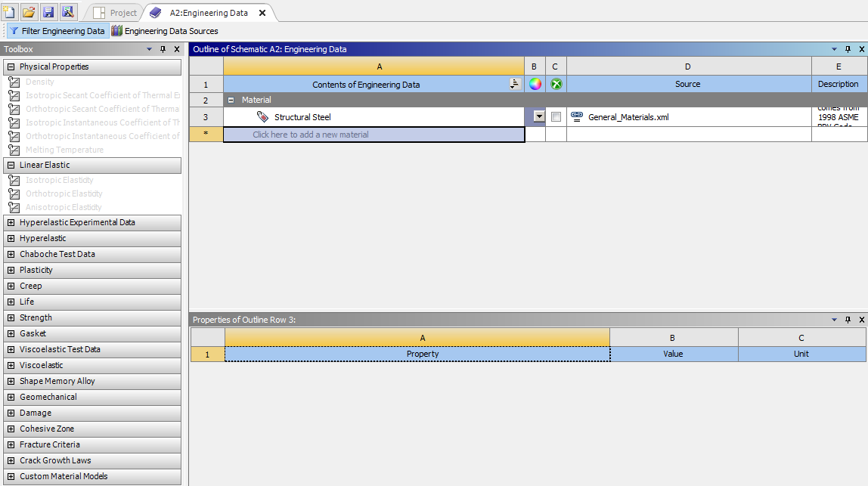Expand Hyperelastic Experimental Data group
The width and height of the screenshot is (868, 486).
(x=11, y=222)
